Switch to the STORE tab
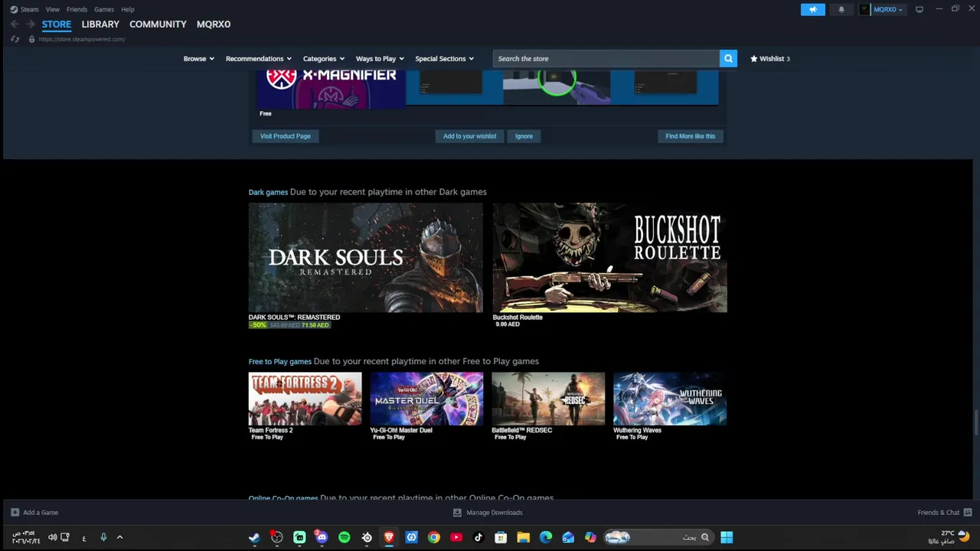 tap(57, 24)
